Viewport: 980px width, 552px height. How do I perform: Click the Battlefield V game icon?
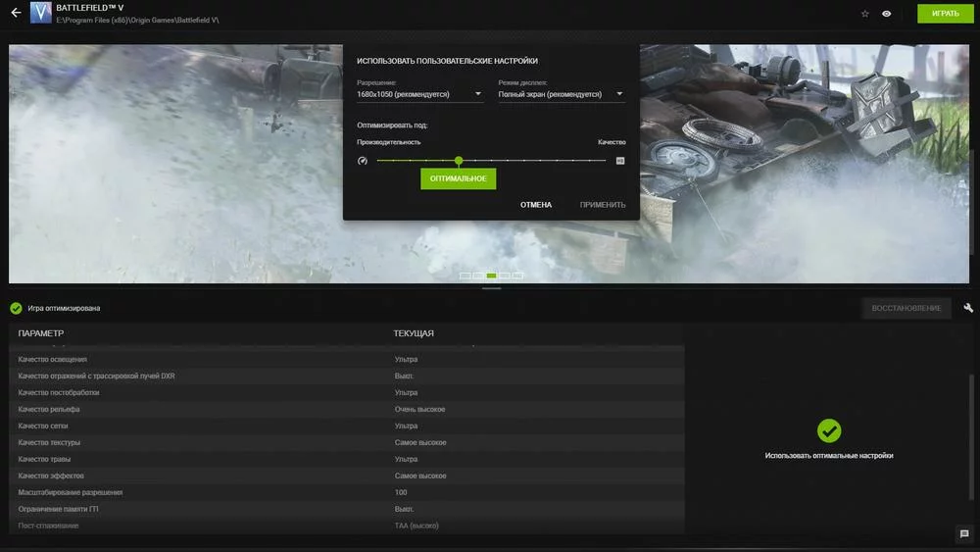pyautogui.click(x=41, y=14)
